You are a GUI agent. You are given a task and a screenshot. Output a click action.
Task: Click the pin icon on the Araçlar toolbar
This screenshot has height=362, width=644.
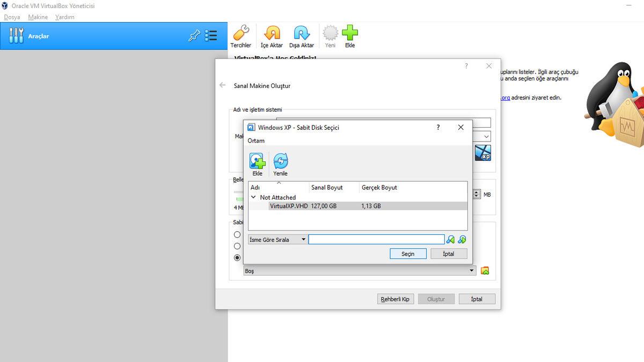pos(194,35)
